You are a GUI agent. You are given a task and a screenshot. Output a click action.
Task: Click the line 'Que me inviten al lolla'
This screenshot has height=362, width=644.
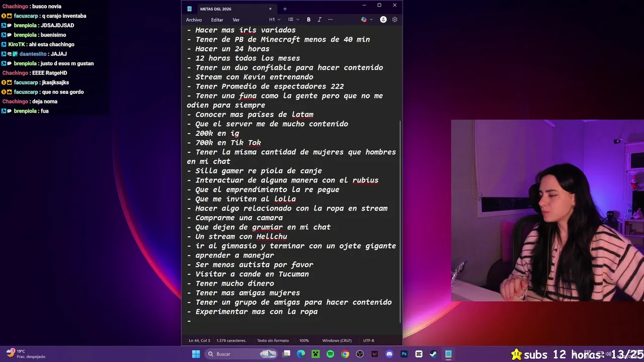[246, 199]
